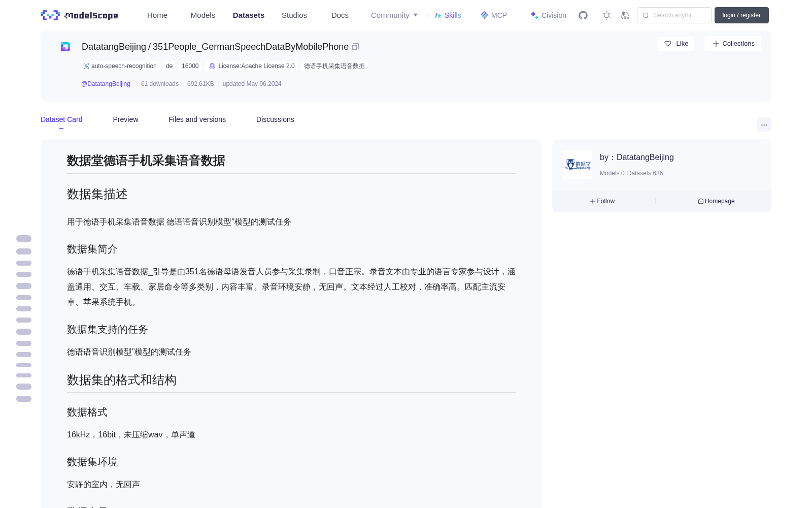This screenshot has height=508, width=812.
Task: Click the 61 downloads text
Action: [x=160, y=84]
